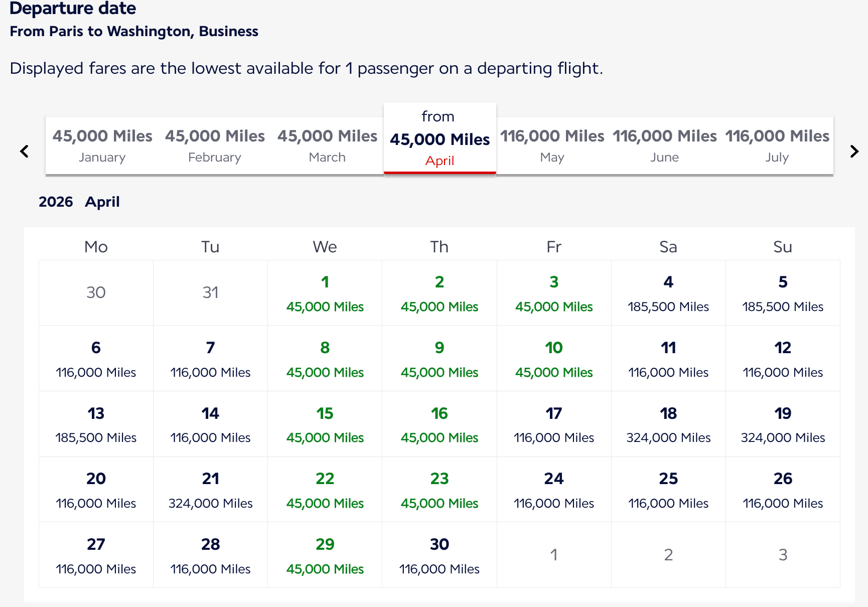Click the previous months left arrow
This screenshot has height=607, width=868.
(24, 151)
